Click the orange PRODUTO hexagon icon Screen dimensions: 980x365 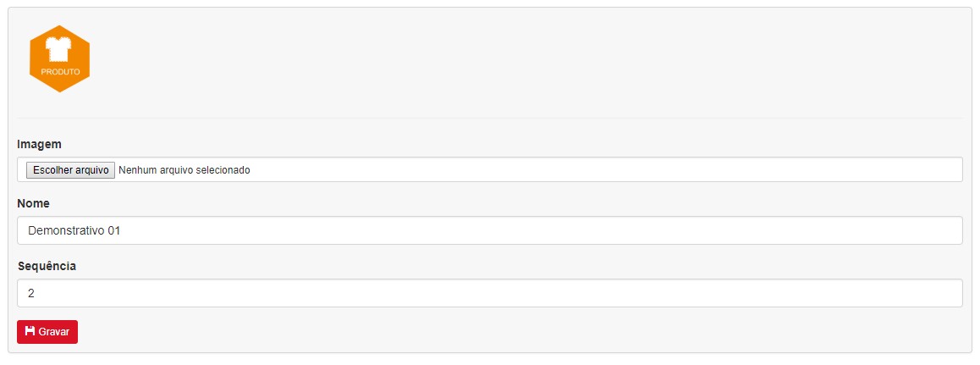pyautogui.click(x=59, y=58)
